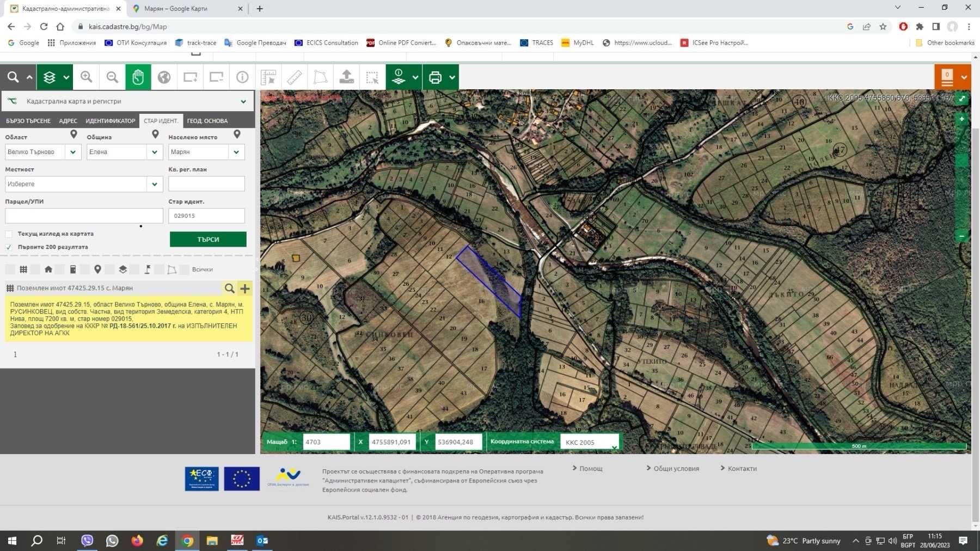This screenshot has width=980, height=551.
Task: Check 'Текущ изглед на картата' checkbox
Action: (9, 234)
